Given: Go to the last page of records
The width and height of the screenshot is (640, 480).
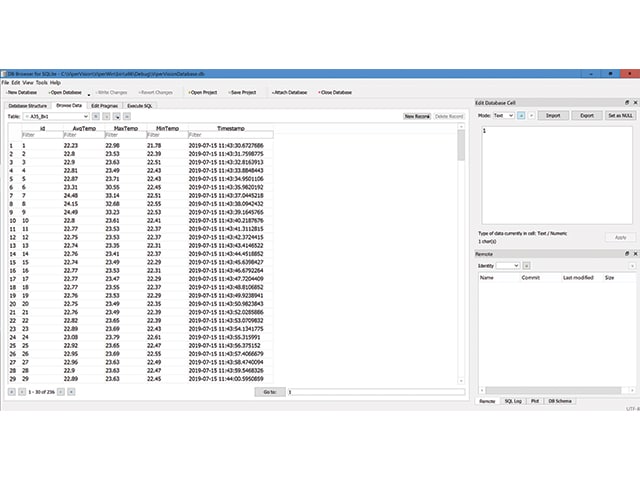Looking at the screenshot, I should pos(71,392).
